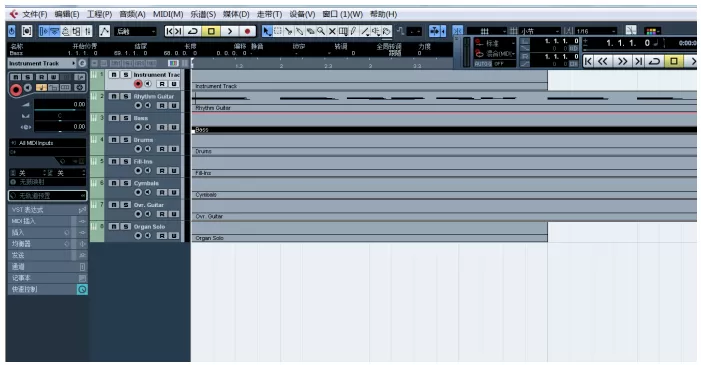Go to previous marker in toolbar
This screenshot has width=701, height=365.
[x=169, y=31]
